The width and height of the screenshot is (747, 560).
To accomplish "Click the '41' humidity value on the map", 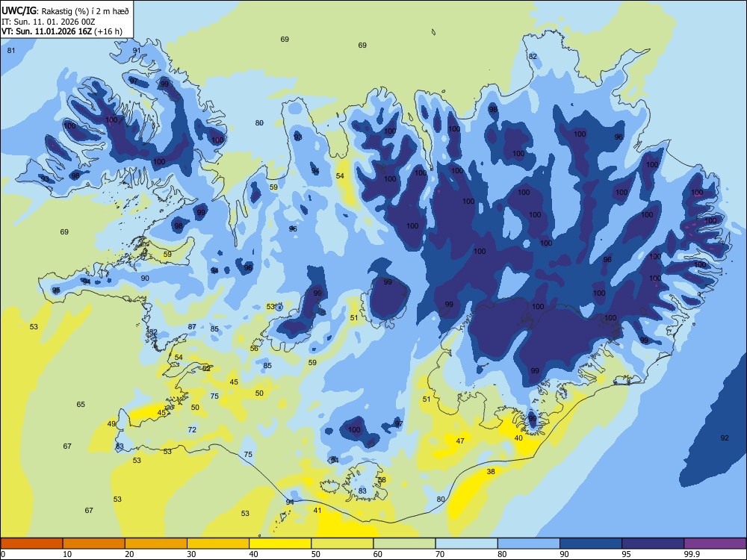I will click(317, 511).
